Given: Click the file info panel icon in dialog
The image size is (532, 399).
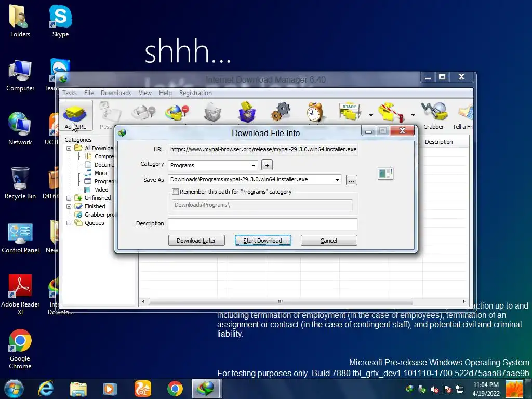Looking at the screenshot, I should click(x=385, y=174).
